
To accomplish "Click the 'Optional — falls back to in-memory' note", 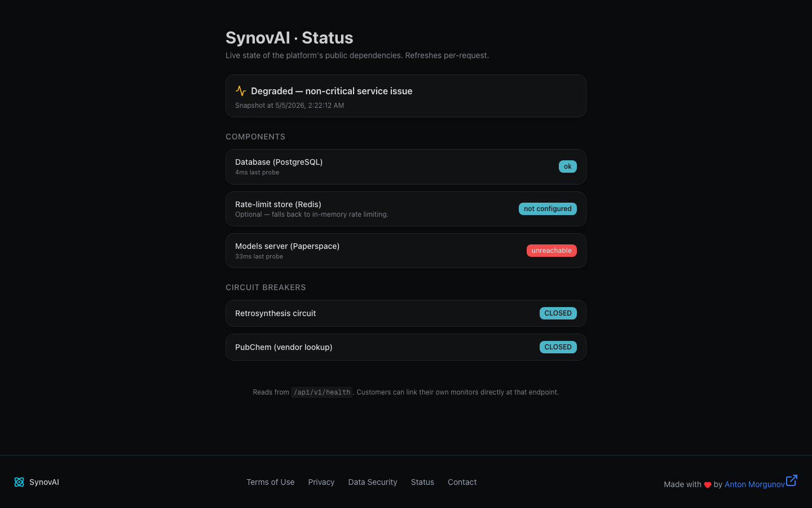I will tap(312, 214).
